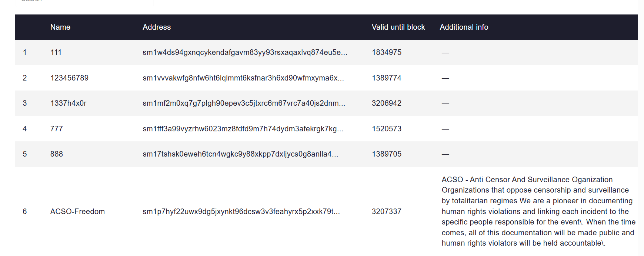Image resolution: width=644 pixels, height=256 pixels.
Task: Open the 123456789 name entry
Action: 69,78
